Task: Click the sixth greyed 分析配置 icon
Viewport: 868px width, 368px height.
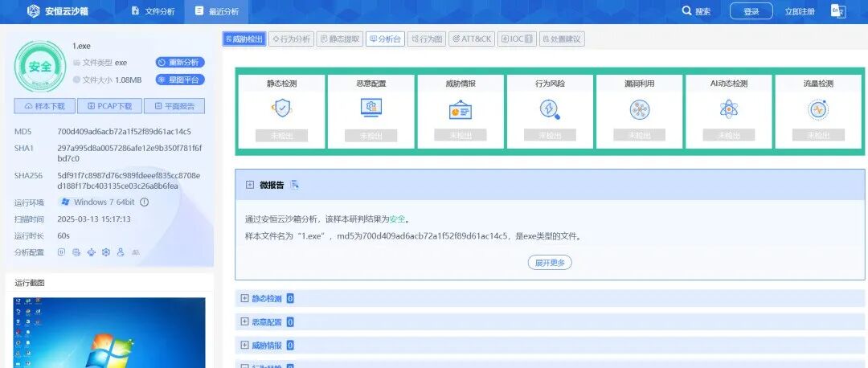Action: 136,252
